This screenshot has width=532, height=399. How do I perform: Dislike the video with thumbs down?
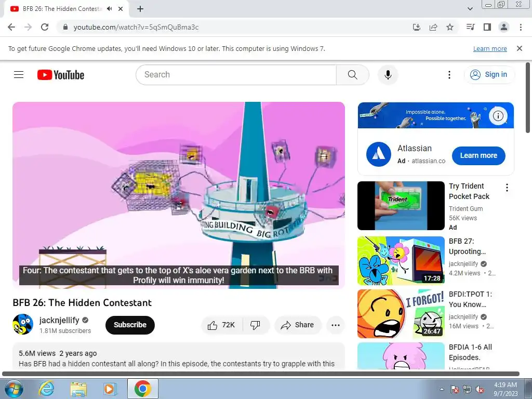point(256,325)
